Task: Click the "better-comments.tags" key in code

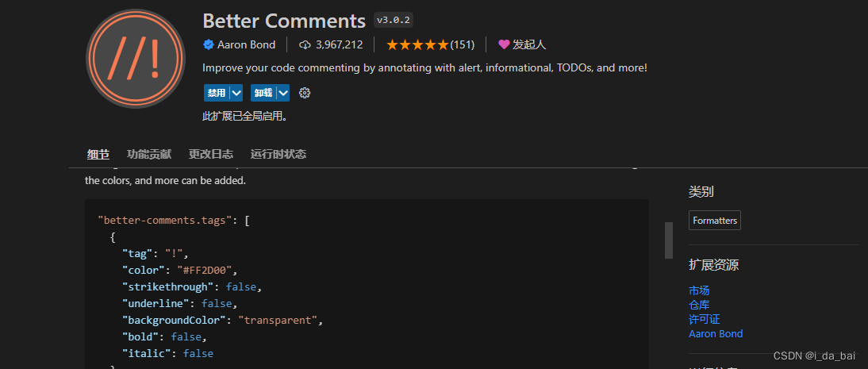Action: click(x=164, y=221)
